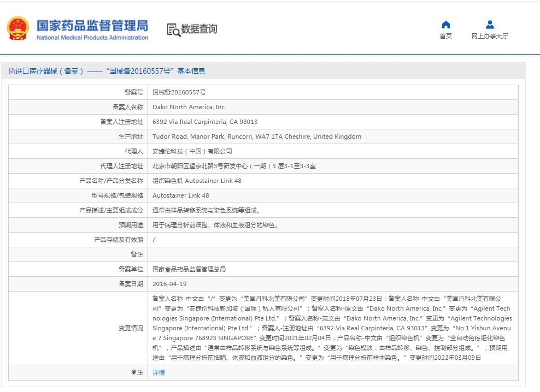Click the 安捷伦科技(中国)有限公司 agent cell
Image resolution: width=540 pixels, height=392 pixels.
coord(192,151)
